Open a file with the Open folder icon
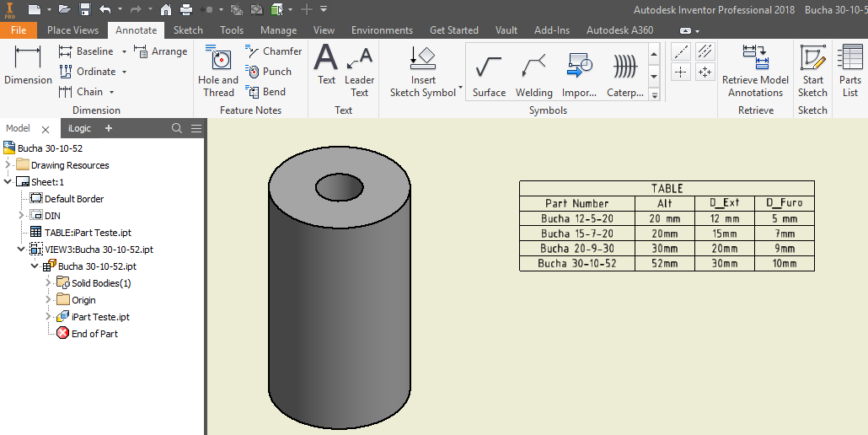Screen dimensions: 868x435 [65, 9]
